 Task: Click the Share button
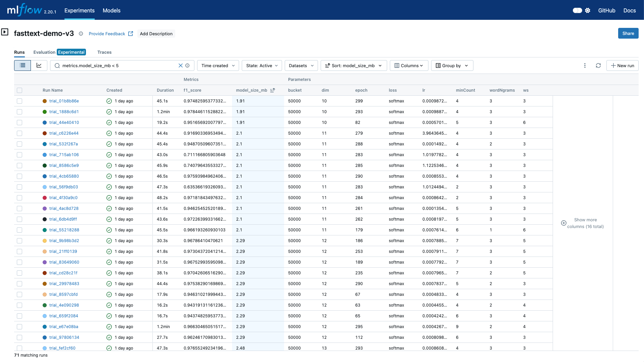coord(628,33)
